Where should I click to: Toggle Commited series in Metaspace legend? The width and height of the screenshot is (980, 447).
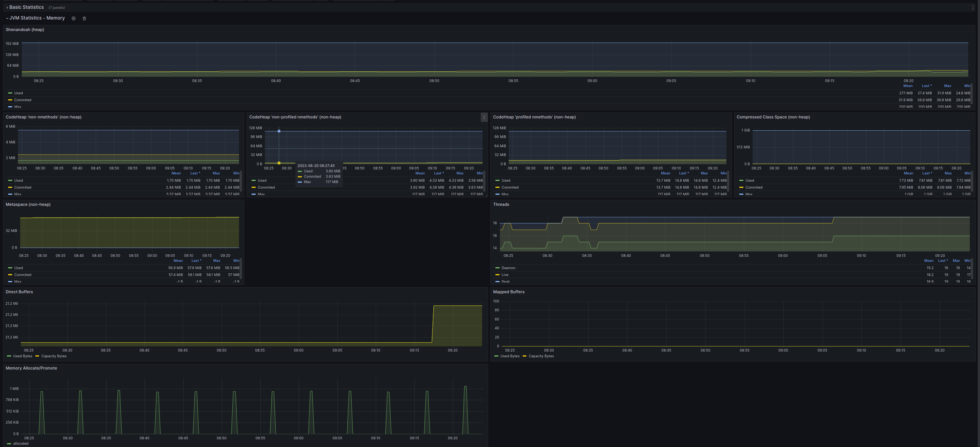point(23,275)
